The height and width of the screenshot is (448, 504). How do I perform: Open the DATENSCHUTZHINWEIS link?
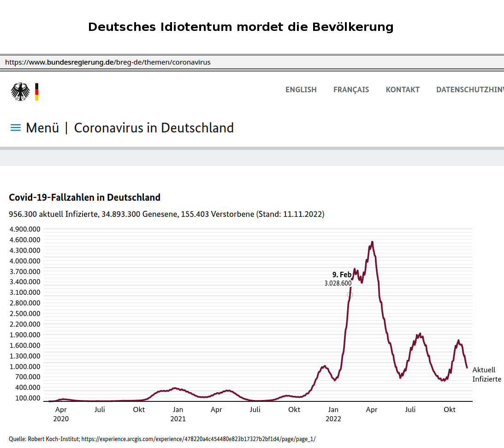[x=470, y=90]
